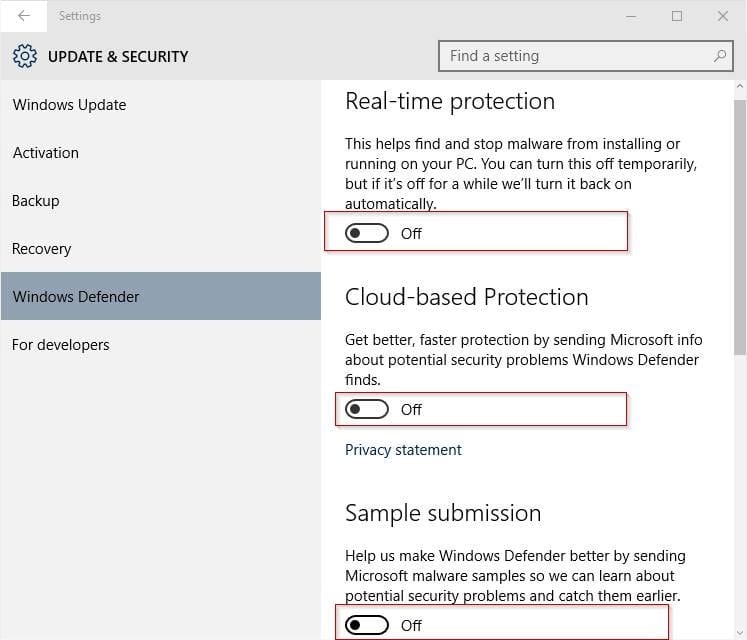747x640 pixels.
Task: Toggle Real-time protection switch
Action: pyautogui.click(x=367, y=233)
